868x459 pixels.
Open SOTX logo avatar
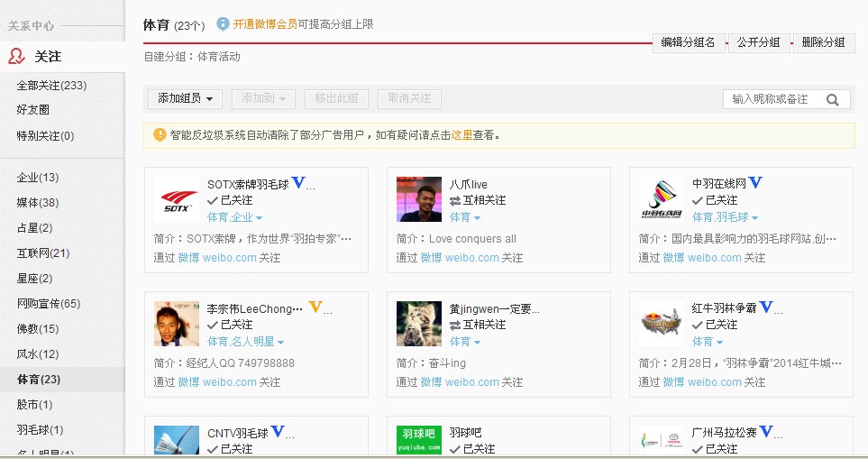[x=176, y=199]
